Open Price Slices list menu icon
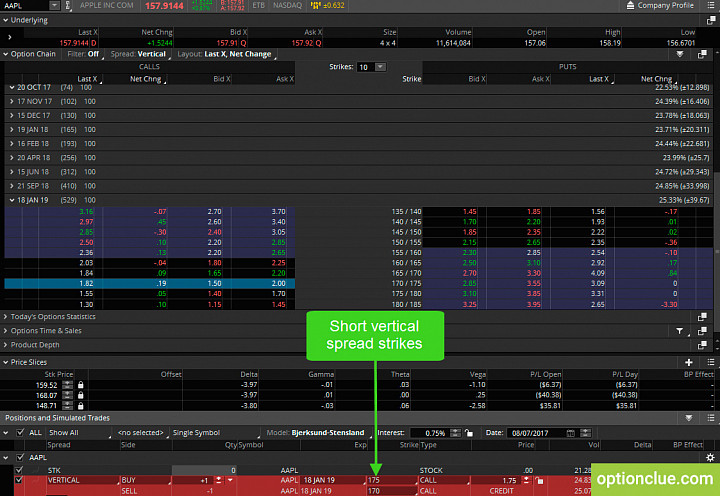Screen dimensions: 720x496 (711, 362)
